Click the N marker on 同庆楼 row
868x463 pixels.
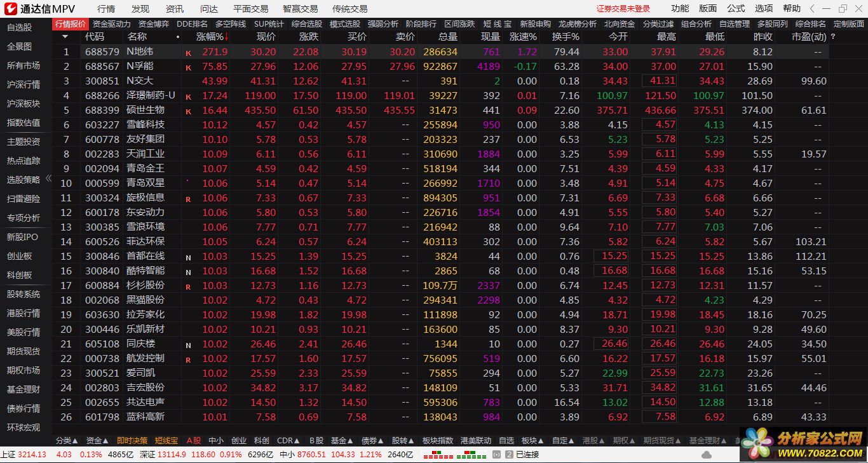point(188,345)
